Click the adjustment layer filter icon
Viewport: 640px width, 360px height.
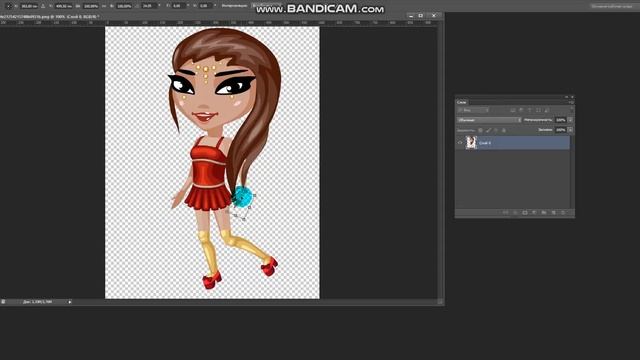pos(521,110)
